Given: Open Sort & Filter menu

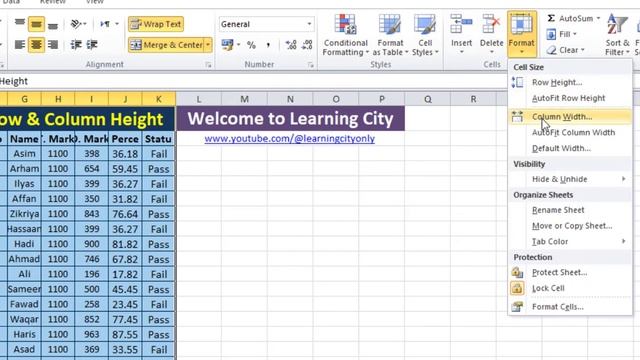Looking at the screenshot, I should [617, 34].
